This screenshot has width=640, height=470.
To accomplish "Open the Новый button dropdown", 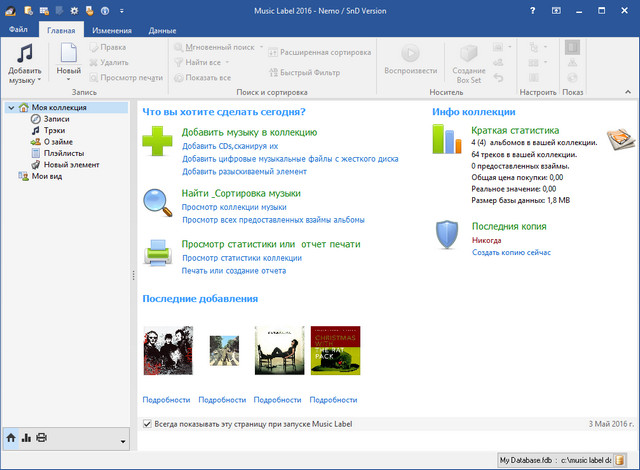I will tap(68, 78).
